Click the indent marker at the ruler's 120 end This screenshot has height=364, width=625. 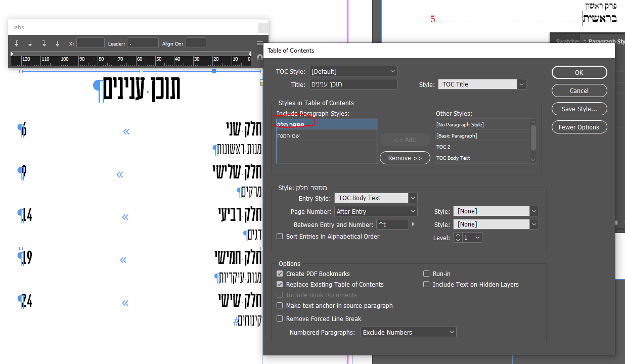click(x=12, y=53)
